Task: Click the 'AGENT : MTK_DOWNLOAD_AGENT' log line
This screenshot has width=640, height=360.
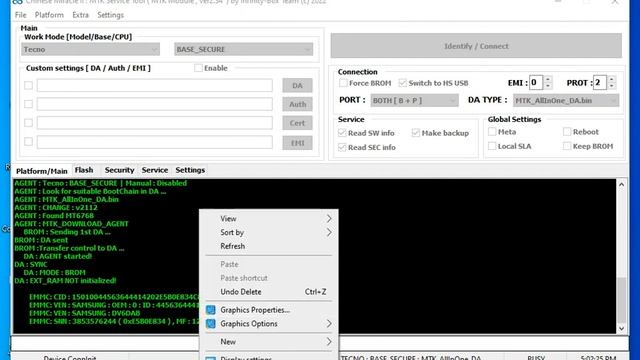Action: click(x=71, y=224)
